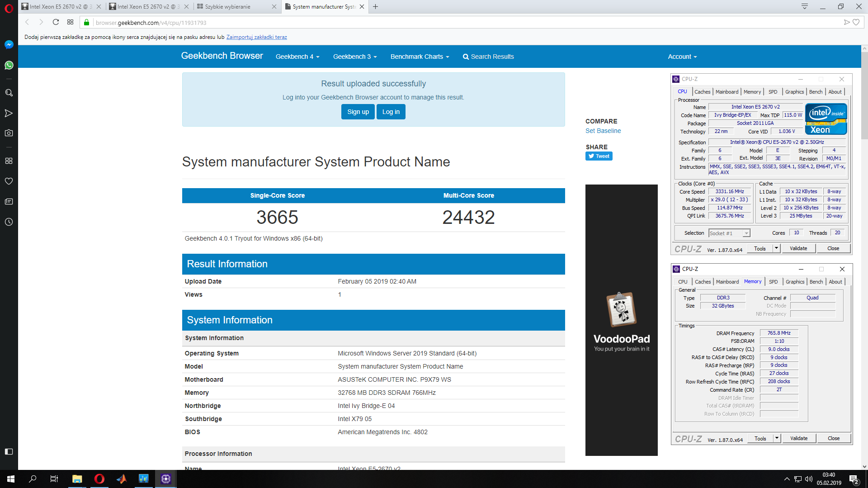868x488 pixels.
Task: Switch to Caches tab in upper CPU-Z
Action: [702, 92]
